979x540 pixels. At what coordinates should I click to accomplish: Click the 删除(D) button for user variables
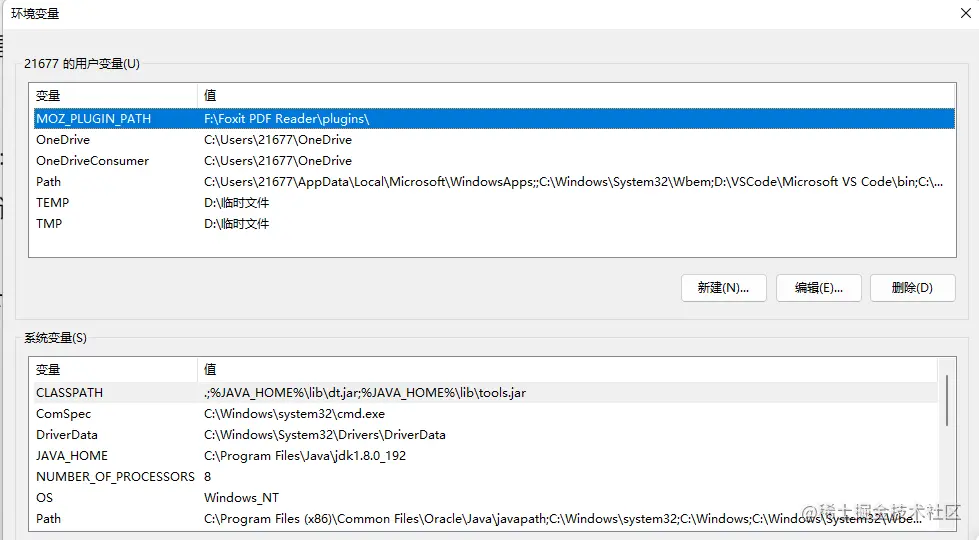912,288
